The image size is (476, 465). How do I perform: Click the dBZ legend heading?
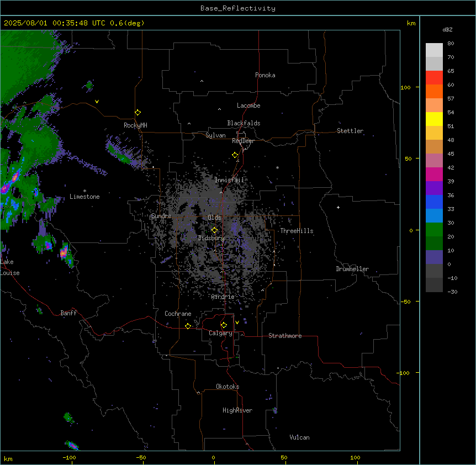click(x=447, y=30)
